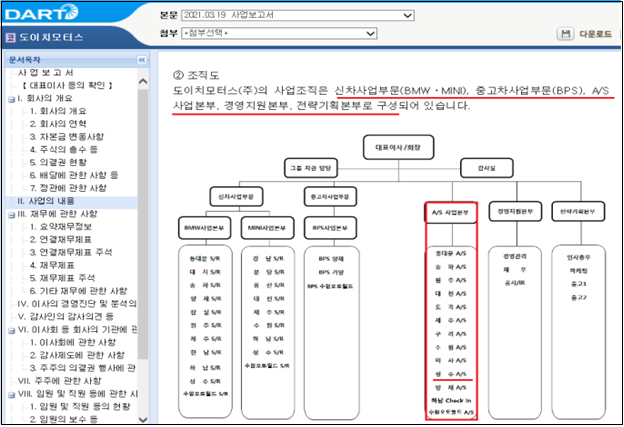The height and width of the screenshot is (427, 624).
Task: Select 1. 회사의 개요 in the tree
Action: point(58,111)
